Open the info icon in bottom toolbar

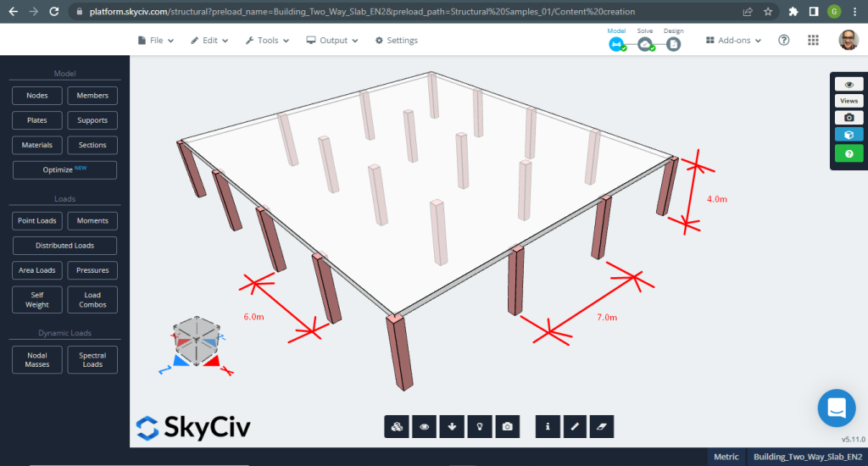coord(548,427)
